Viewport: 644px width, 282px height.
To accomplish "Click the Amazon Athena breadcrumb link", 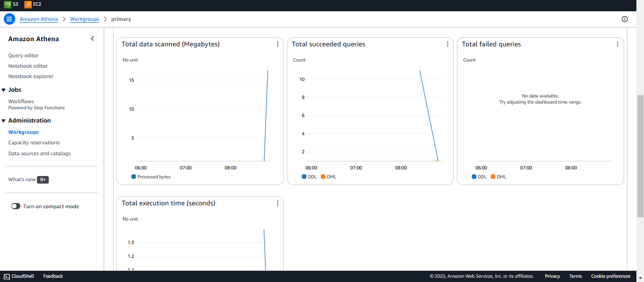I will [38, 19].
